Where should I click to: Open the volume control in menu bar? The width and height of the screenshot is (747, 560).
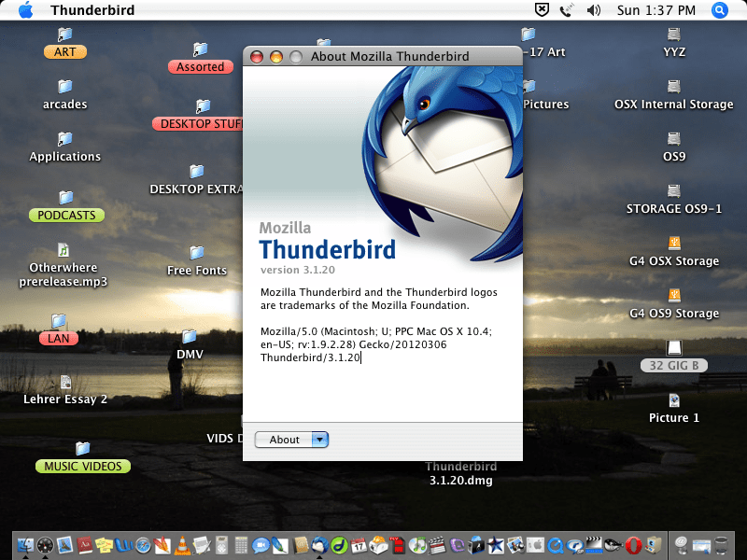point(593,10)
